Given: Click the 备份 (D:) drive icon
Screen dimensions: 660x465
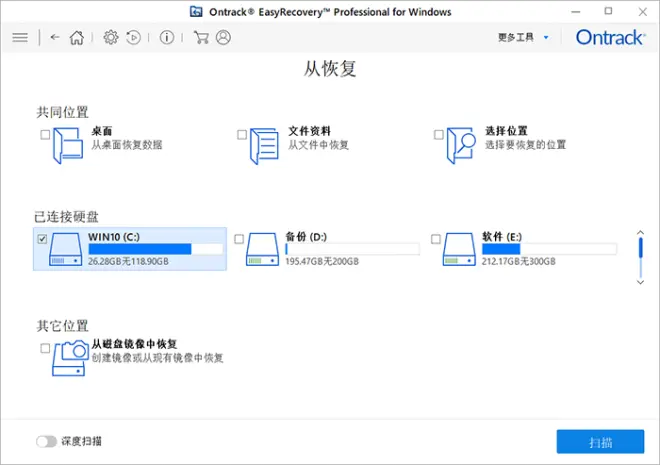Looking at the screenshot, I should coord(263,249).
